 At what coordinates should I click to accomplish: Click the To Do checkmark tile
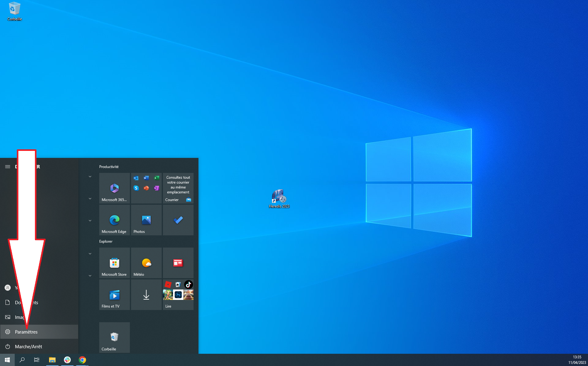point(178,220)
